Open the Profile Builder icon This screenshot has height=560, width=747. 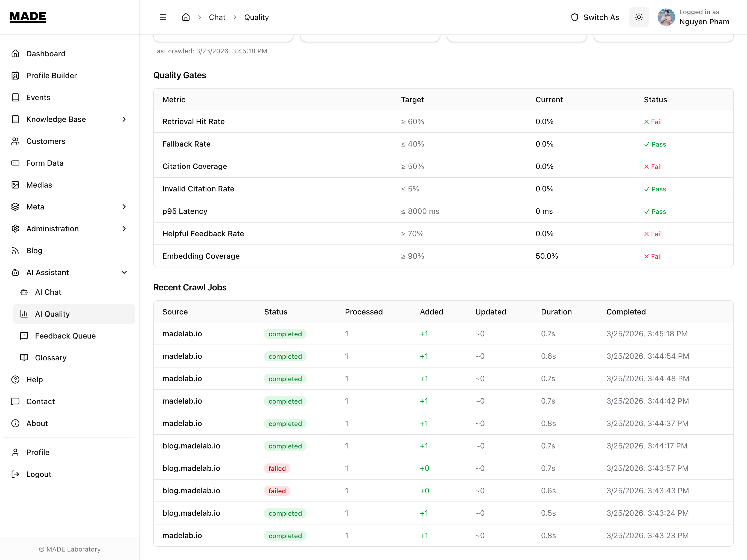point(16,76)
